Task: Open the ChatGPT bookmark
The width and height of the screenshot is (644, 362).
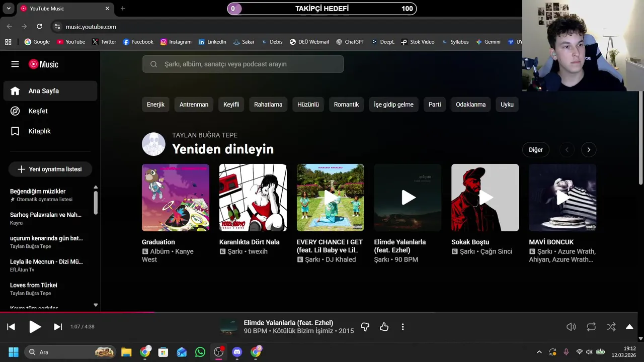Action: click(x=350, y=42)
